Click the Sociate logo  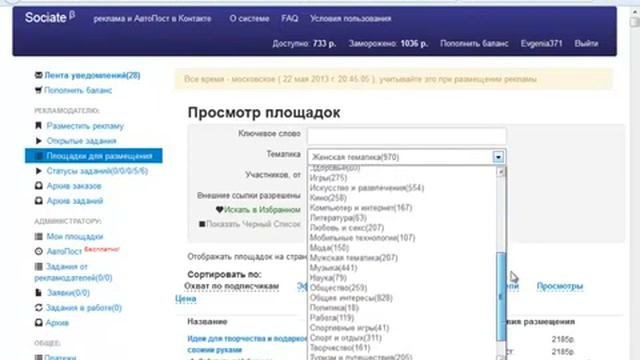(x=49, y=17)
